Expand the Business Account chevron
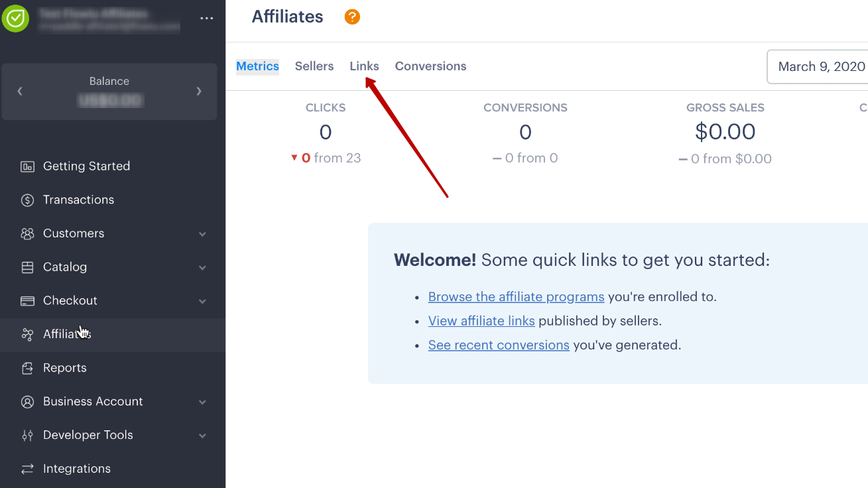 tap(202, 402)
